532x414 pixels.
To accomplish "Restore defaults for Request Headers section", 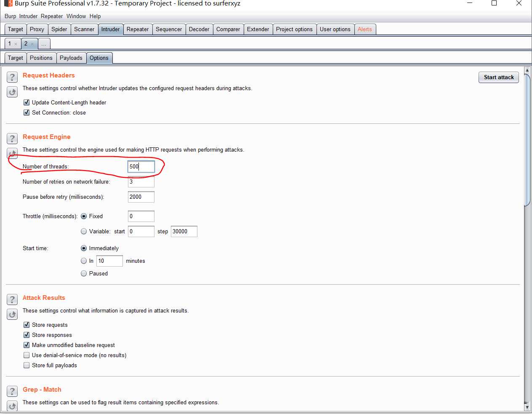I will point(12,92).
